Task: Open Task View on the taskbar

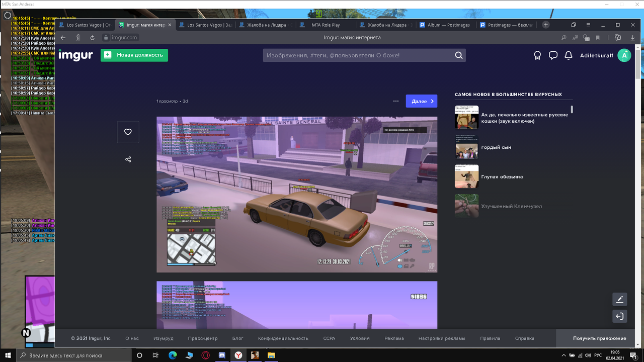Action: pos(155,355)
